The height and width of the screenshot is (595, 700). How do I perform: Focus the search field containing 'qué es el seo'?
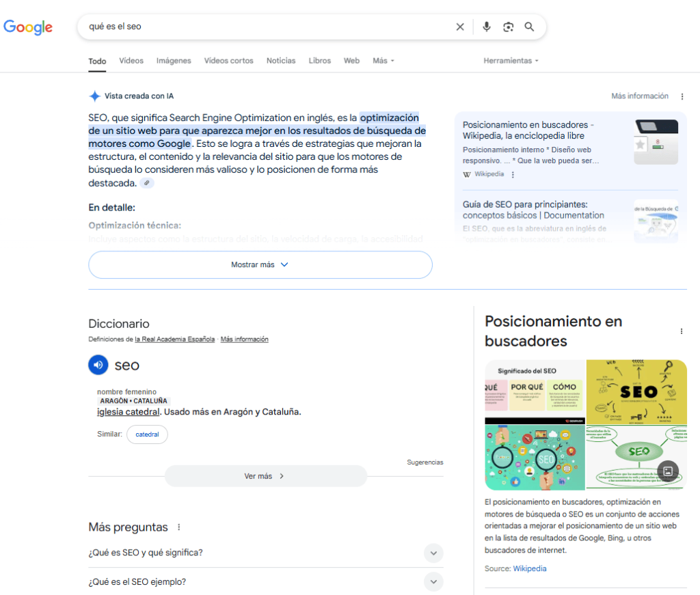coord(268,27)
